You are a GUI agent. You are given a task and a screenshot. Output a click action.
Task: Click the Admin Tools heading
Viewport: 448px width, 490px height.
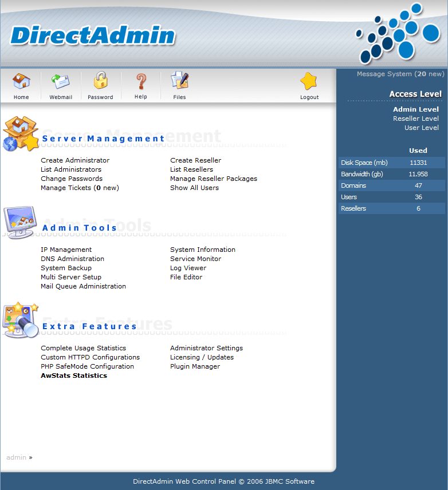[x=80, y=228]
